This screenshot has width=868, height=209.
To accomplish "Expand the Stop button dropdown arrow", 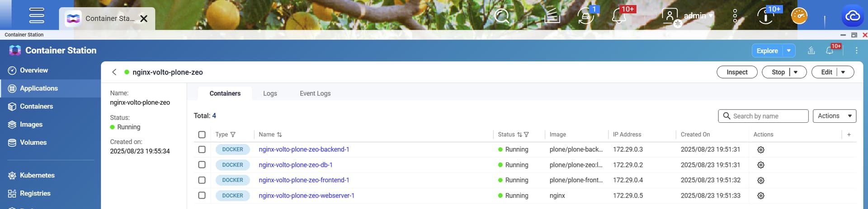I will pyautogui.click(x=796, y=72).
